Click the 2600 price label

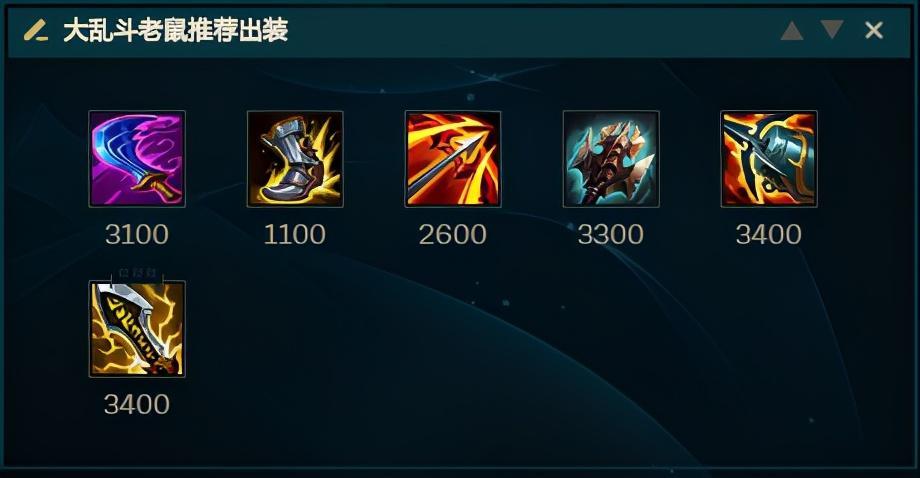coord(452,235)
